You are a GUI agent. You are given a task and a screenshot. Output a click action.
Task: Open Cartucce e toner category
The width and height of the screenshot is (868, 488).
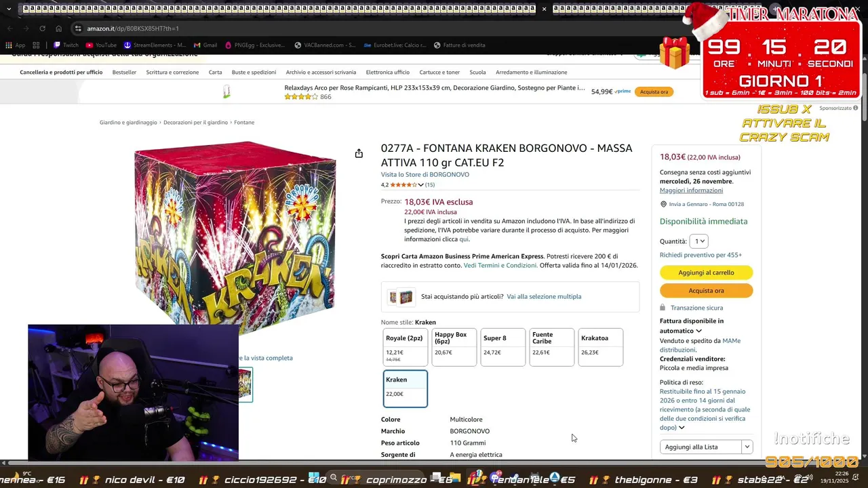[x=439, y=73]
